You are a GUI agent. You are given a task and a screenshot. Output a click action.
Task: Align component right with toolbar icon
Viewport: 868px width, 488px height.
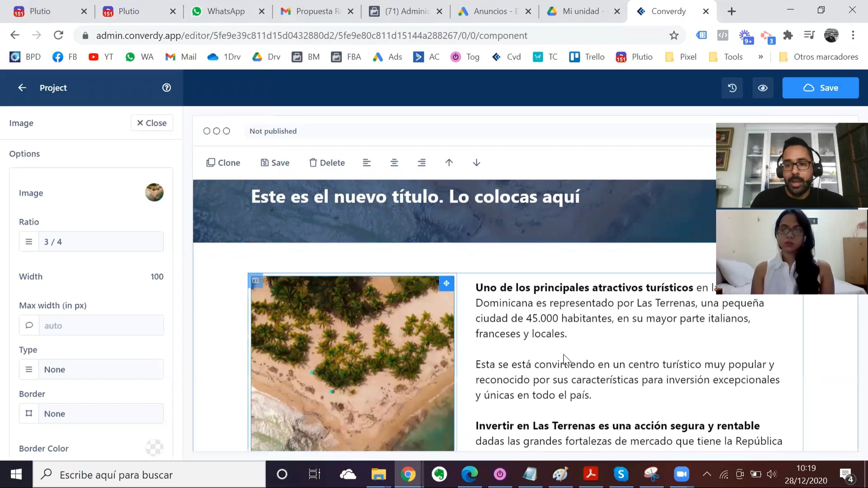pyautogui.click(x=421, y=163)
